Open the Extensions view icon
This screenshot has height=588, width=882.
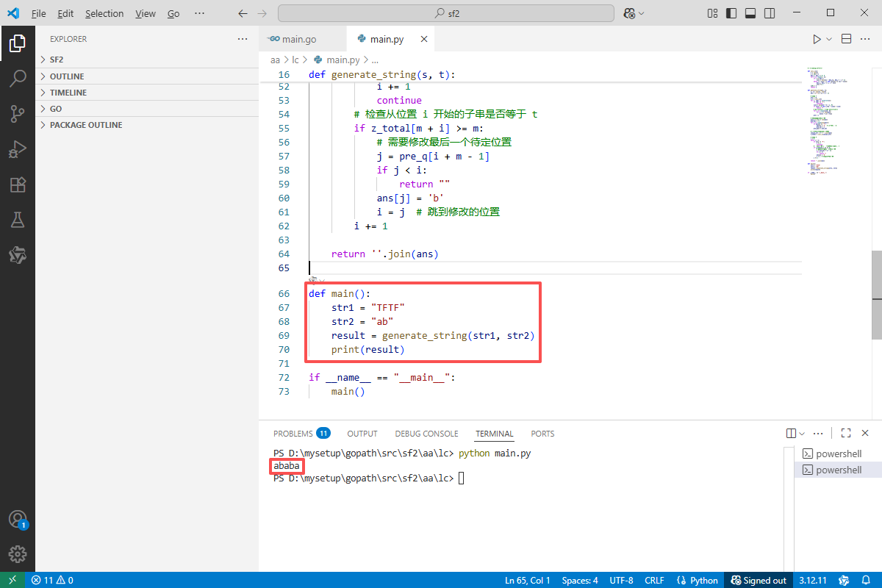(18, 184)
